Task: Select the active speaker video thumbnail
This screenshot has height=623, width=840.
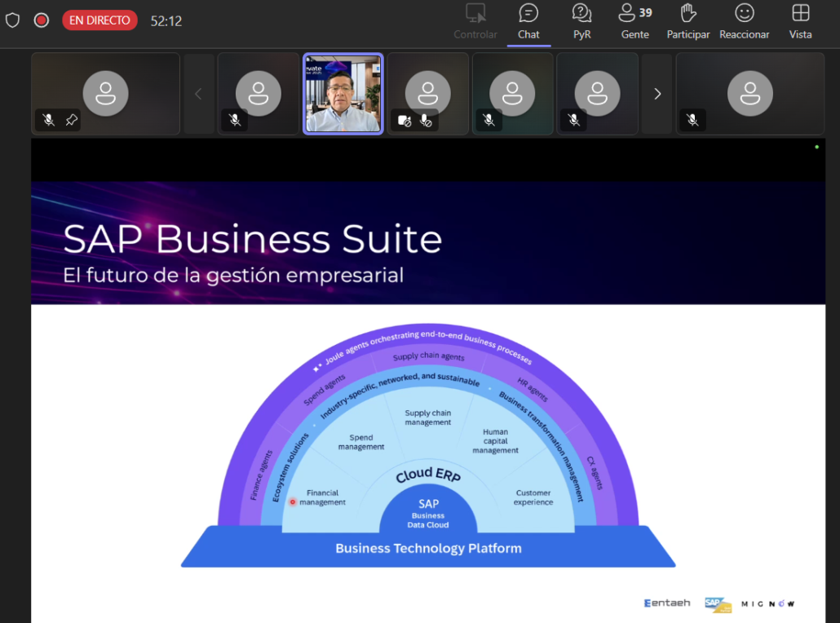Action: point(343,94)
